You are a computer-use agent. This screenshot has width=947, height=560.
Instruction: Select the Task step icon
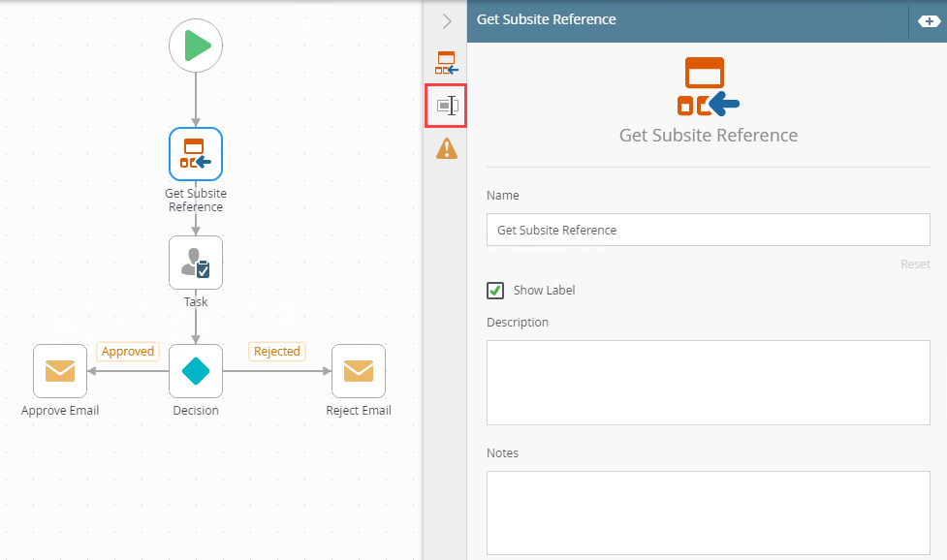[196, 263]
